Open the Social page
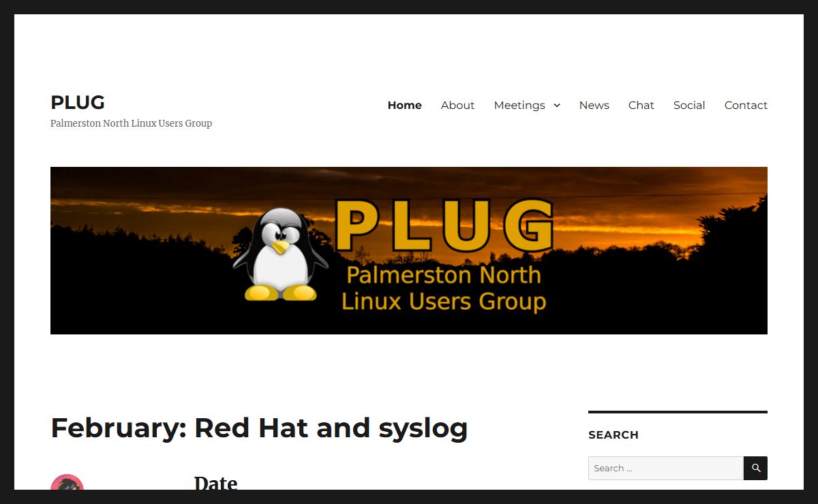This screenshot has width=818, height=504. pyautogui.click(x=689, y=105)
